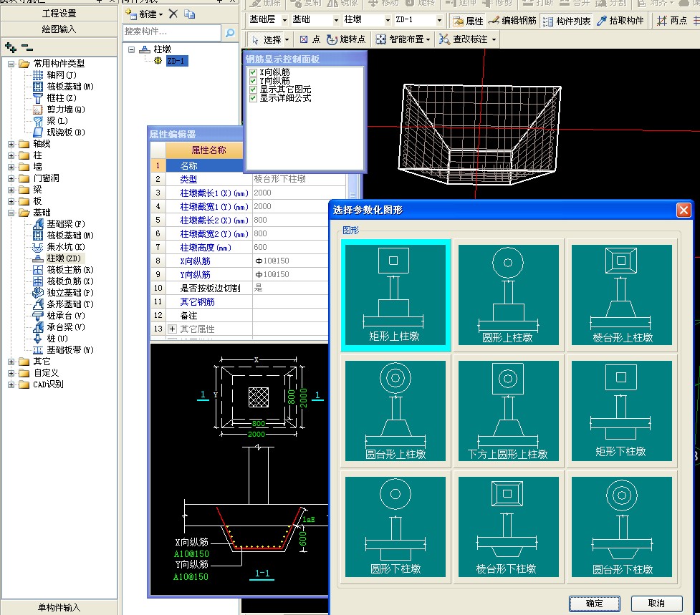700x615 pixels.
Task: Pick 圆形下柱墩 shape thumbnail
Action: pos(395,527)
